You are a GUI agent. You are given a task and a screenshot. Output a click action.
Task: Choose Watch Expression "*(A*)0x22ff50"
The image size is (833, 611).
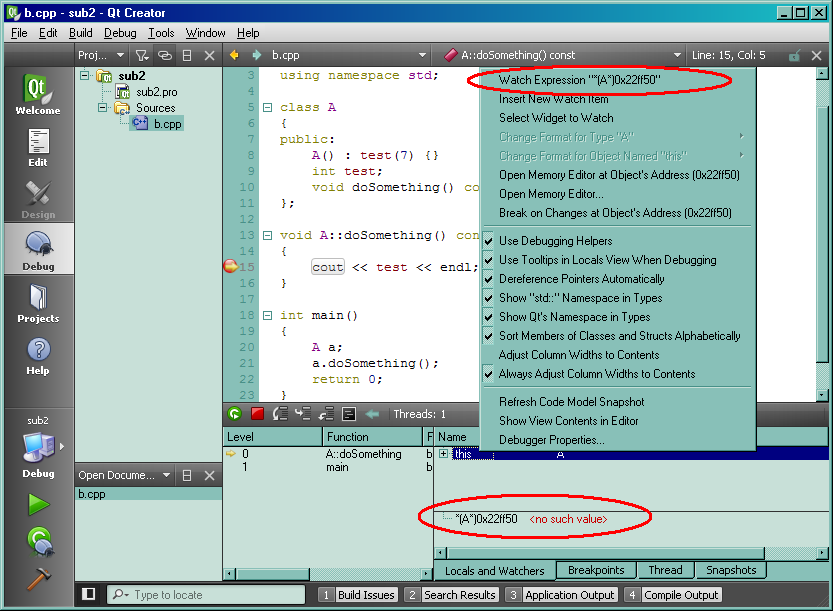tap(617, 80)
